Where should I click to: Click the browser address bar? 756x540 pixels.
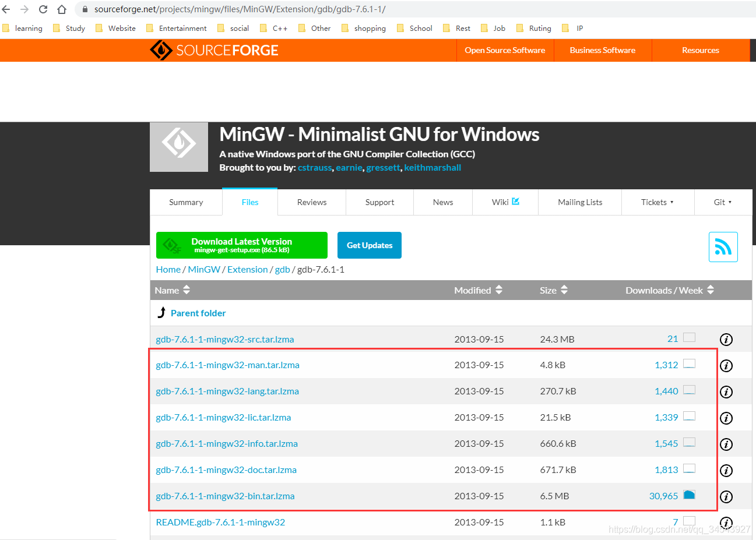click(x=233, y=9)
